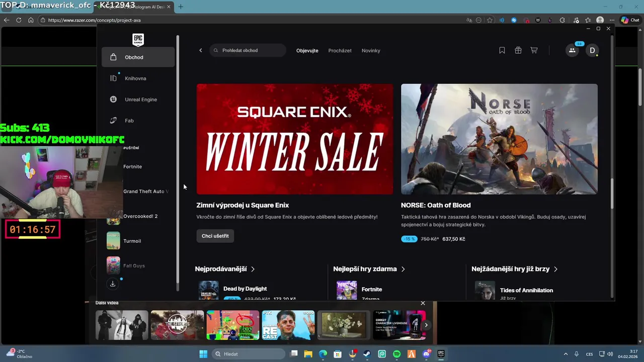This screenshot has width=644, height=362.
Task: Open Steam from the taskbar
Action: [367, 354]
